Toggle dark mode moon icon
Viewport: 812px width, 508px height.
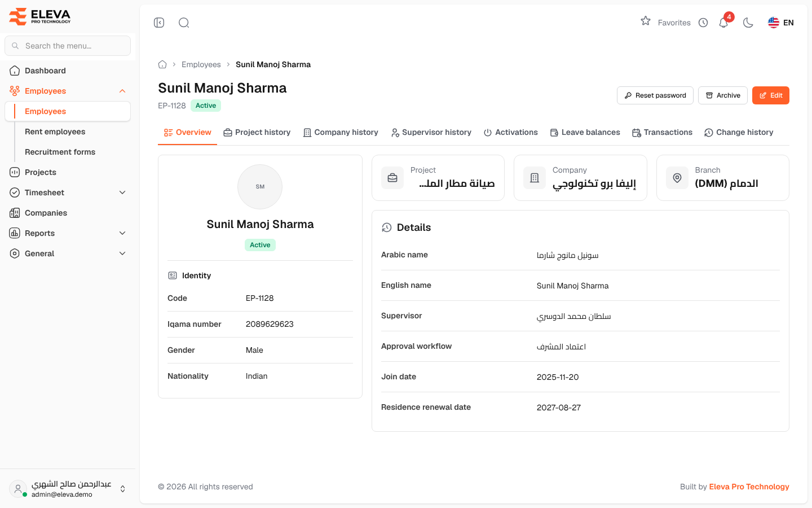pos(748,23)
